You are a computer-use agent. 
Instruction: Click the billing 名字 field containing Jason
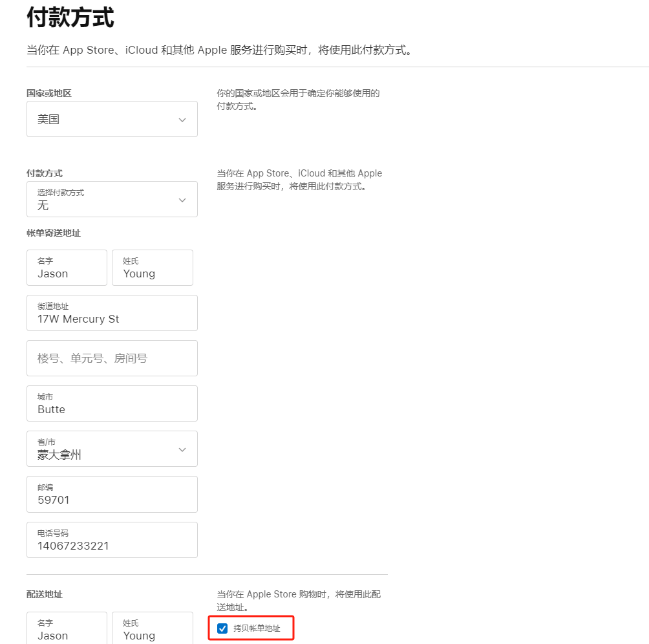[67, 268]
